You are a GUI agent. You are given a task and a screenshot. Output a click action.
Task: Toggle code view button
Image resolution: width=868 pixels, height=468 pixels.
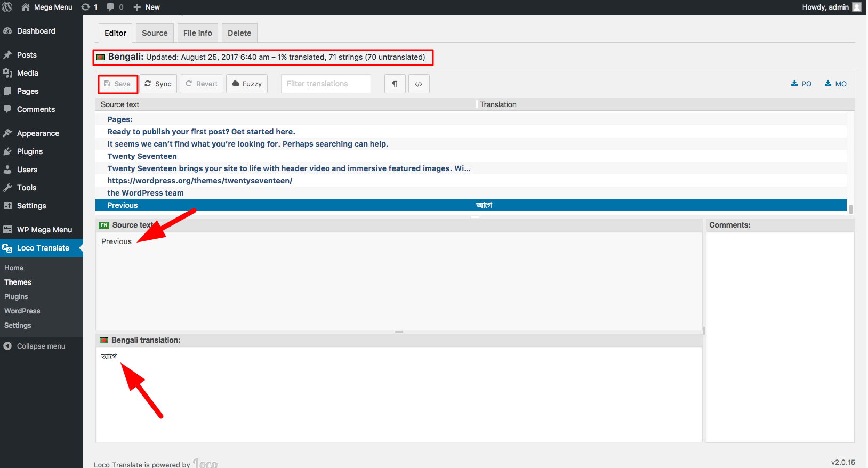pyautogui.click(x=419, y=84)
